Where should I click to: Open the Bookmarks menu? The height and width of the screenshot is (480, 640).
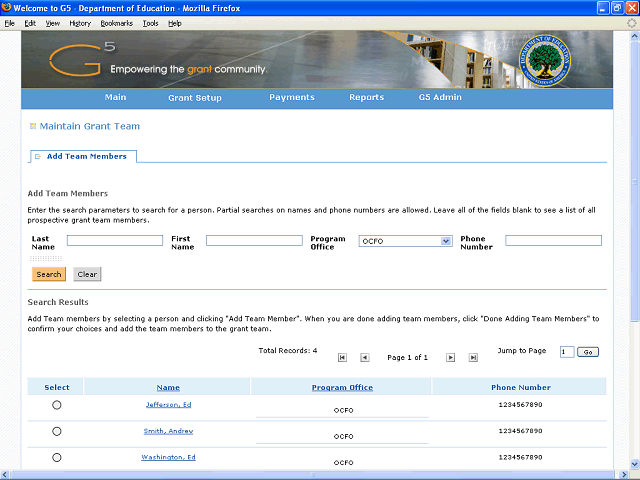[116, 22]
